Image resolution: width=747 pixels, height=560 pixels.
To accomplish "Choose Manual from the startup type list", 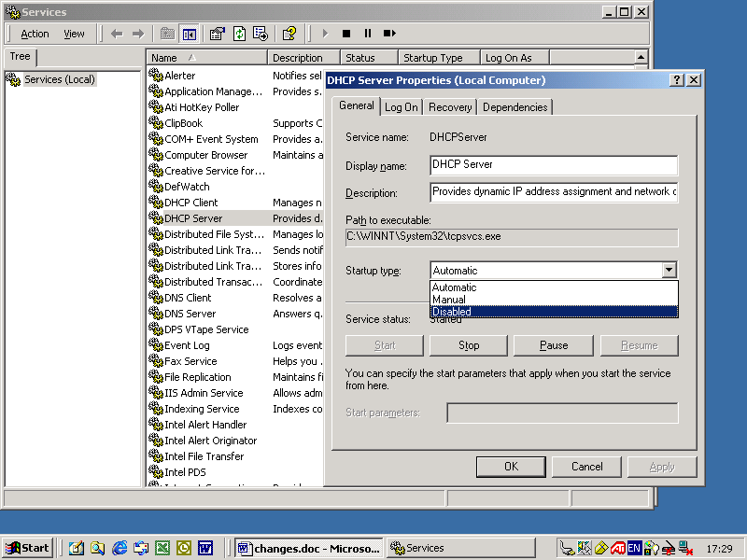I will (554, 300).
